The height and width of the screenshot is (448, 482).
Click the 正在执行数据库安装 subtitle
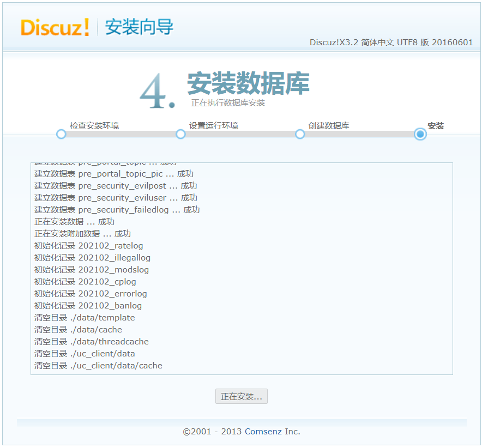[228, 103]
